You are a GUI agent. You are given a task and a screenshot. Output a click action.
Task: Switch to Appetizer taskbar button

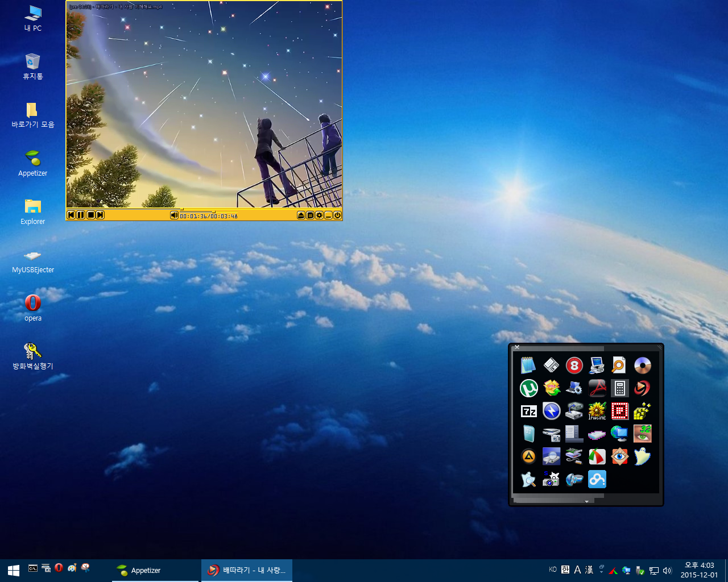point(155,570)
